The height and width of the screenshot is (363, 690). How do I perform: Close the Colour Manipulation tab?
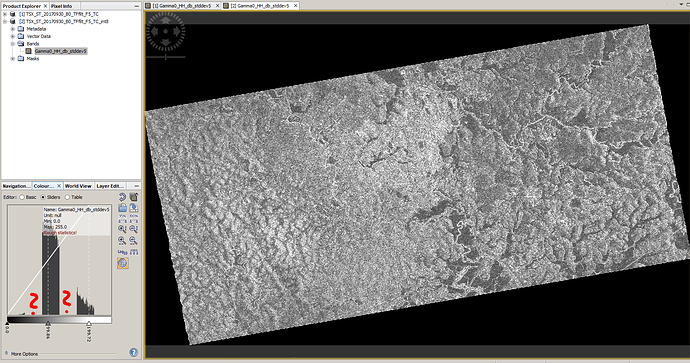tap(59, 186)
